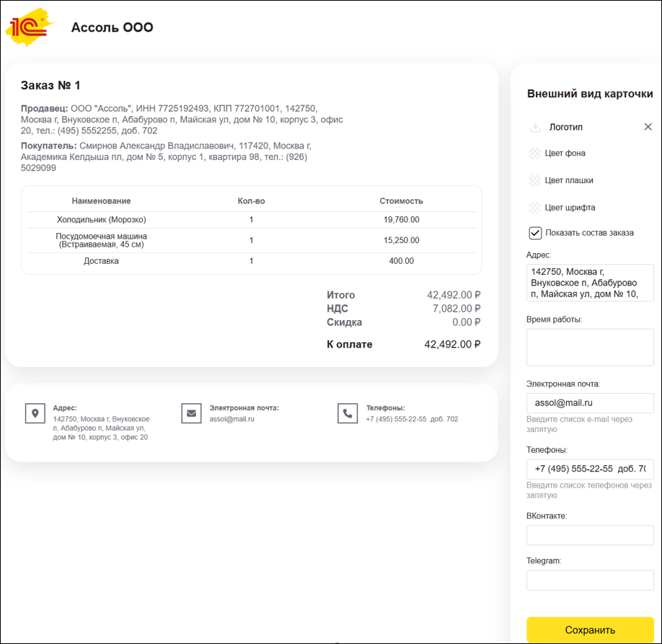This screenshot has height=644, width=662.
Task: Click the Заказ № 1 heading
Action: click(50, 85)
